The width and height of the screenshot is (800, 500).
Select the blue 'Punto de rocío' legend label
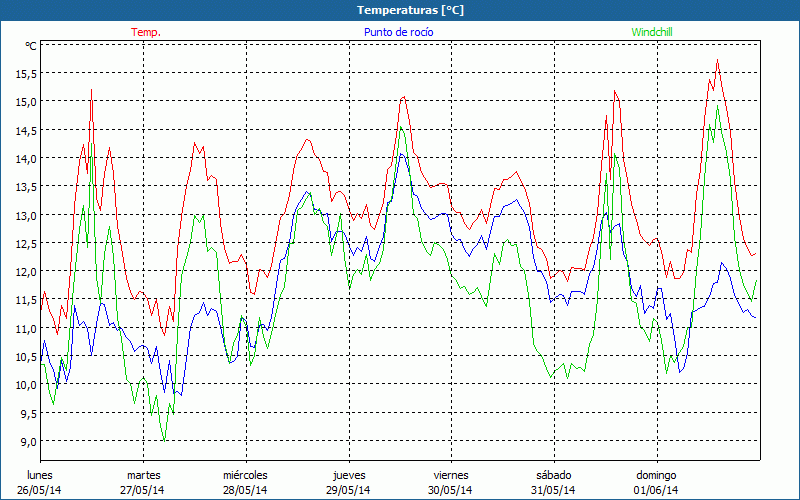pos(398,32)
